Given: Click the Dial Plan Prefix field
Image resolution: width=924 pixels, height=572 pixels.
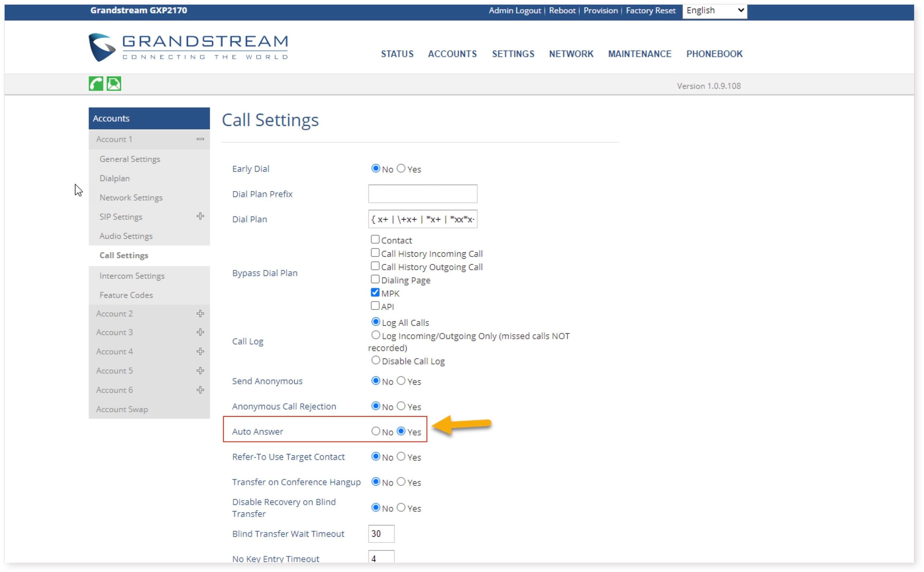Looking at the screenshot, I should 423,194.
